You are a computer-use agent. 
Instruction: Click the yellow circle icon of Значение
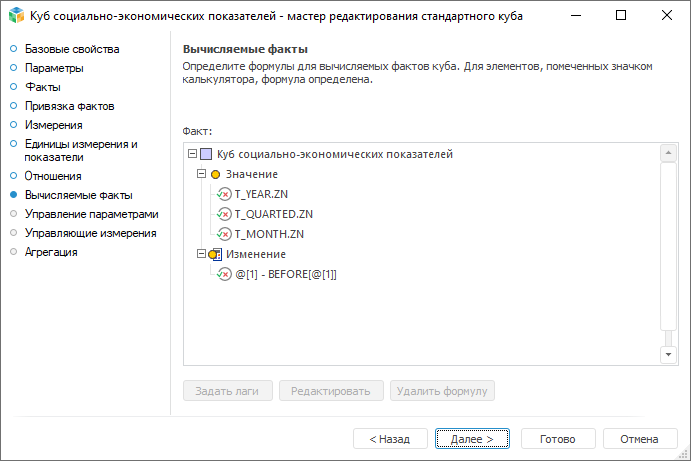click(x=215, y=174)
